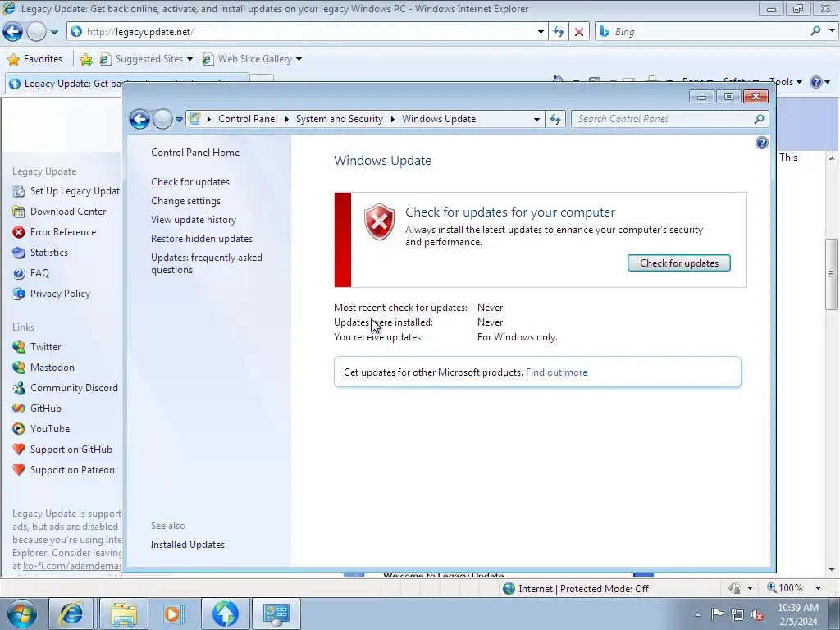Open the FAQ link

click(39, 273)
